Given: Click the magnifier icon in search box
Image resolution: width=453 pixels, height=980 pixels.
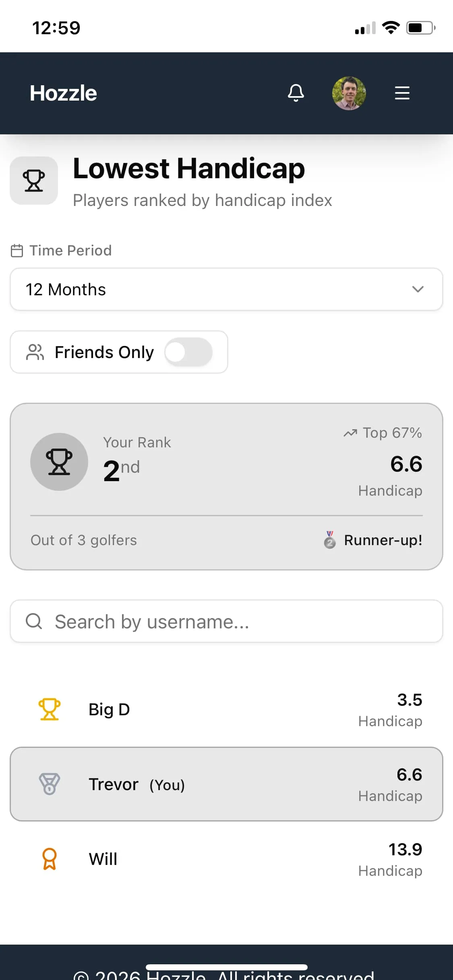Looking at the screenshot, I should click(x=34, y=621).
